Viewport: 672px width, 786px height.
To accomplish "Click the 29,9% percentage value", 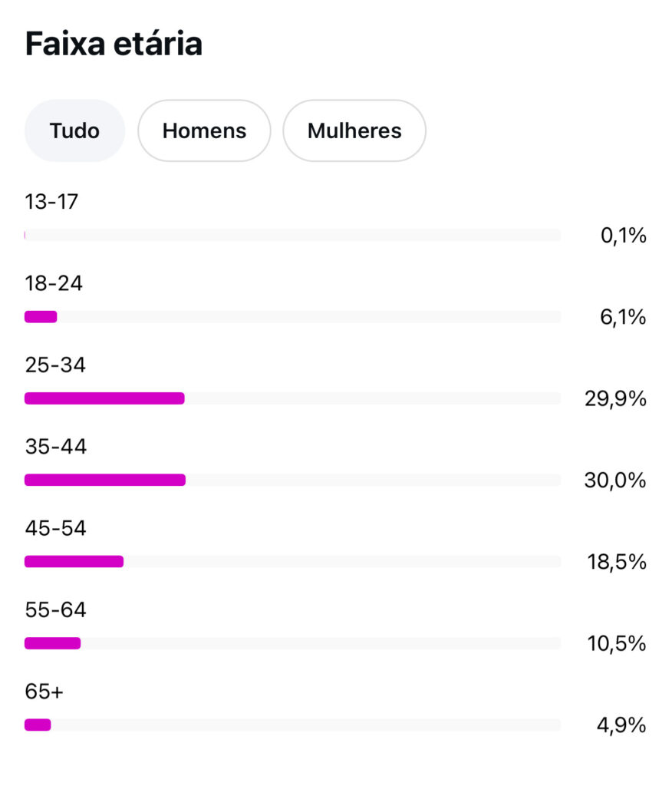I will (616, 399).
